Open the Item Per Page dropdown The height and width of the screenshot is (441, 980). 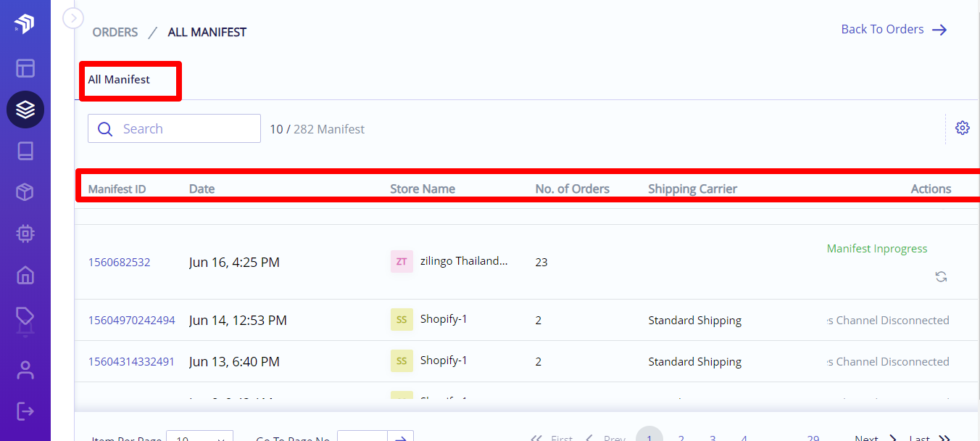(x=199, y=436)
